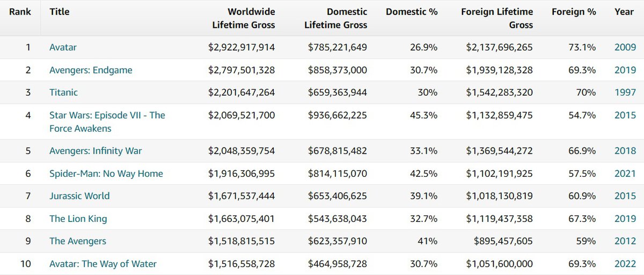Click the Titanic title link
The image size is (644, 275).
[x=63, y=92]
